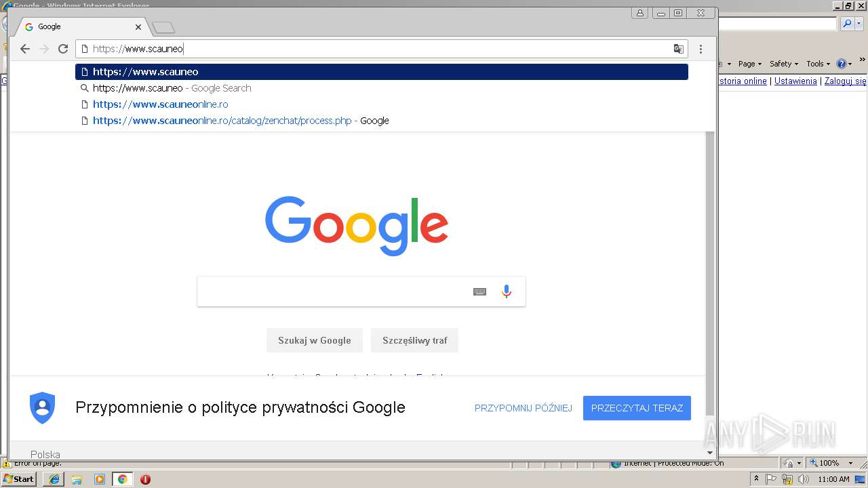
Task: Click the Chrome user profile icon
Action: [x=640, y=13]
